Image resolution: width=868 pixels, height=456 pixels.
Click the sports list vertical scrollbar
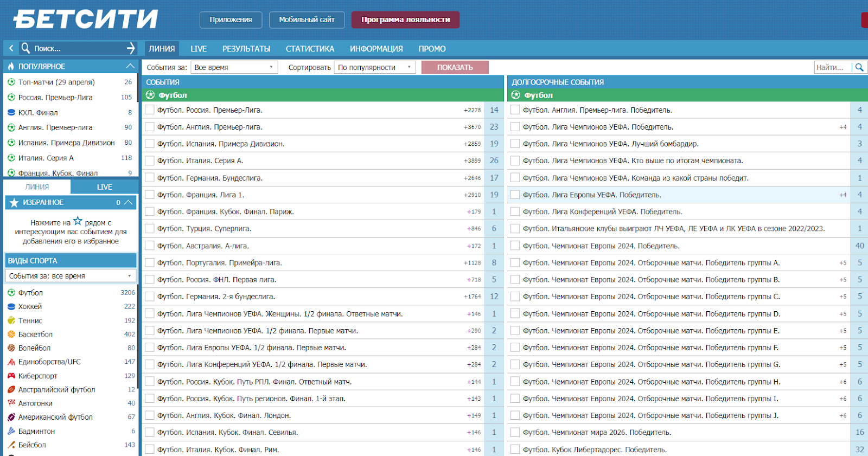click(x=138, y=336)
